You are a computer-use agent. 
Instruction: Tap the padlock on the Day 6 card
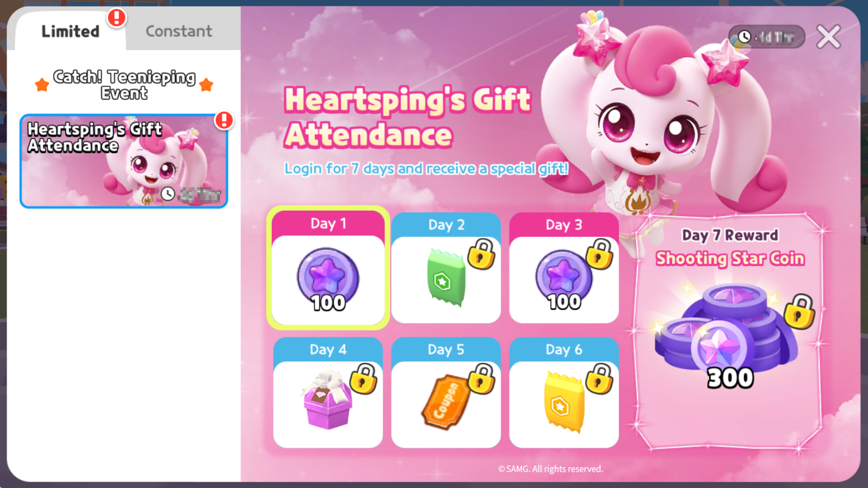599,379
